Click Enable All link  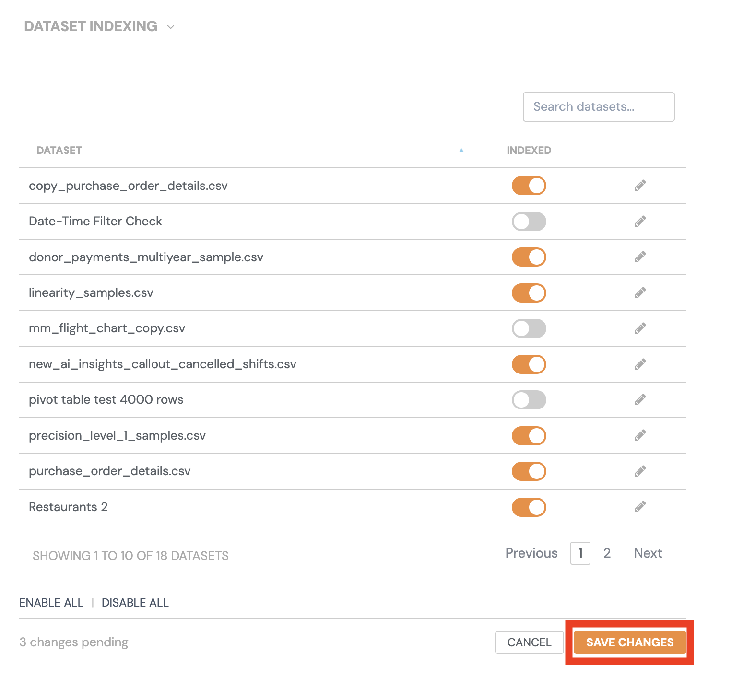tap(51, 603)
